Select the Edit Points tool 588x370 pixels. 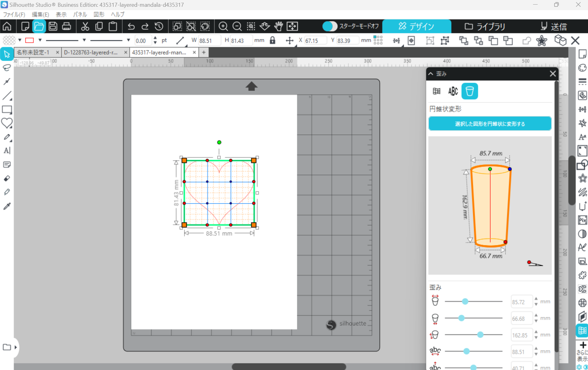7,82
